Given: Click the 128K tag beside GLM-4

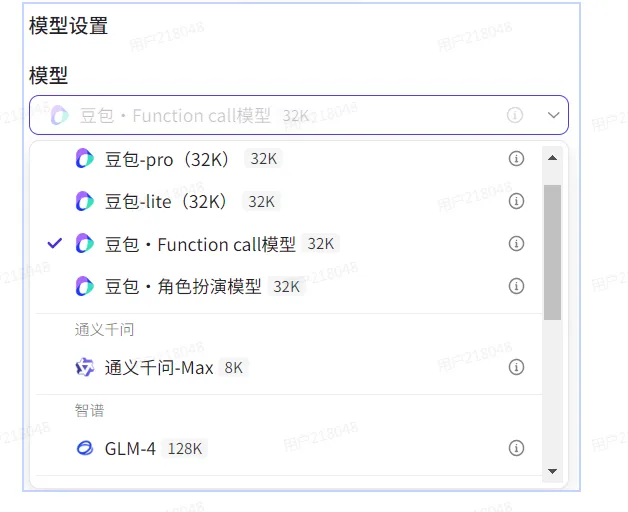Looking at the screenshot, I should (185, 448).
